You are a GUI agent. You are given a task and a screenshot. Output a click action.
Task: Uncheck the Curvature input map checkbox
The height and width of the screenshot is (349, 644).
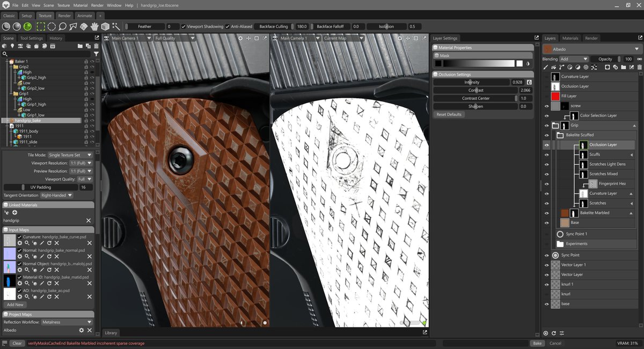pos(20,237)
